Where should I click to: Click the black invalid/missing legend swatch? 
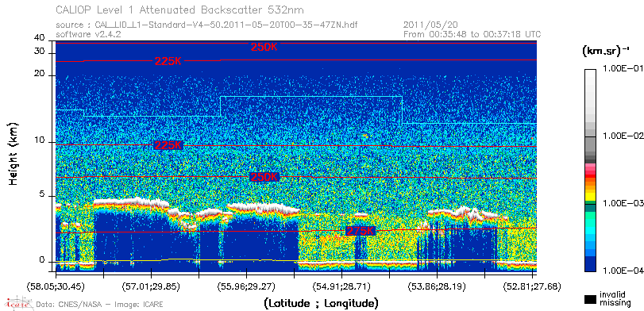pos(590,299)
